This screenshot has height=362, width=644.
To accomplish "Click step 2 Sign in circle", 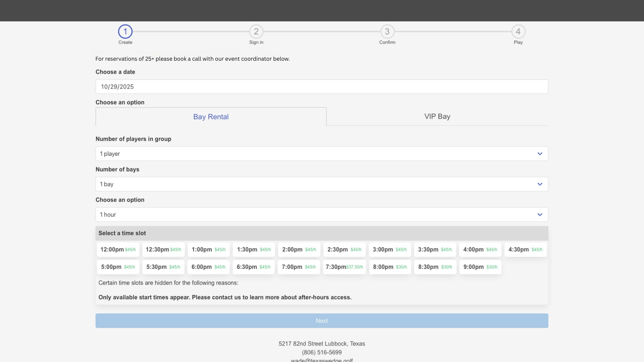I will coord(256,32).
